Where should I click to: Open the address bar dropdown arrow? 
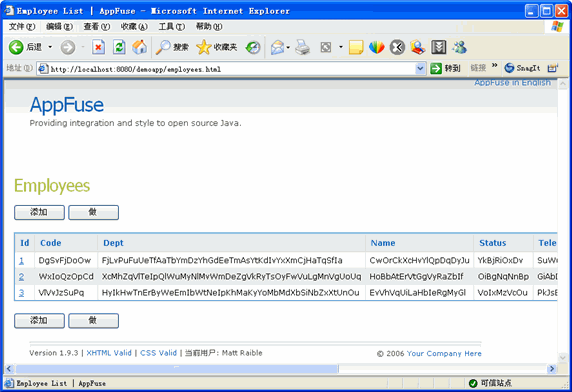click(x=420, y=68)
